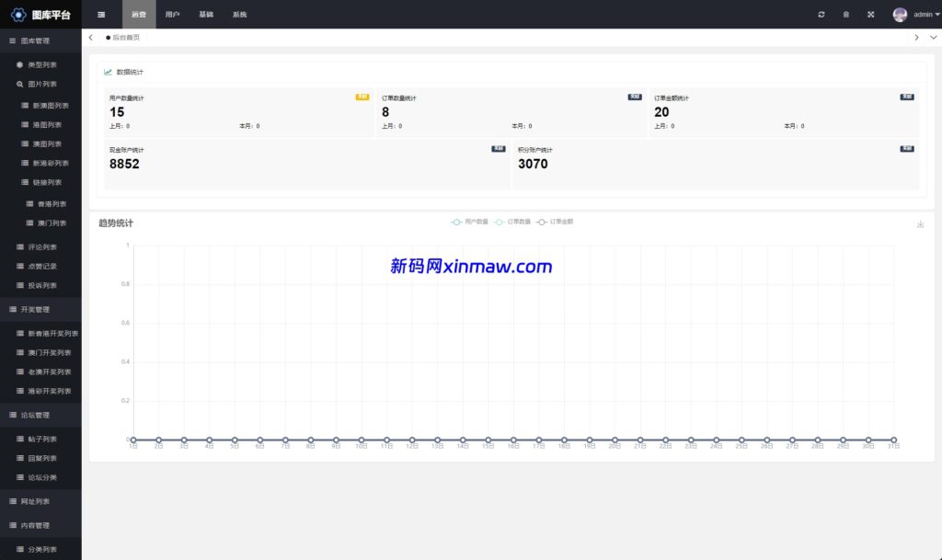
Task: Click the refresh icon in the top bar
Action: coord(820,14)
